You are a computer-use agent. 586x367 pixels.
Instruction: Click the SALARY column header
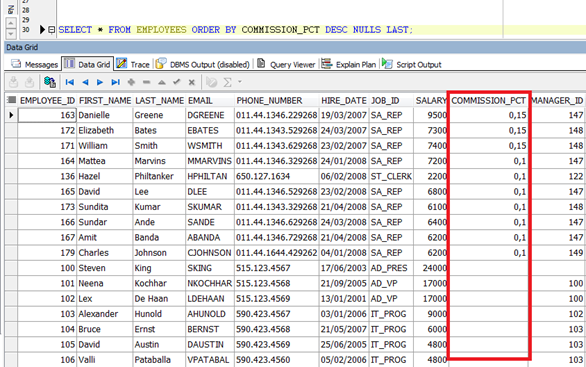431,101
